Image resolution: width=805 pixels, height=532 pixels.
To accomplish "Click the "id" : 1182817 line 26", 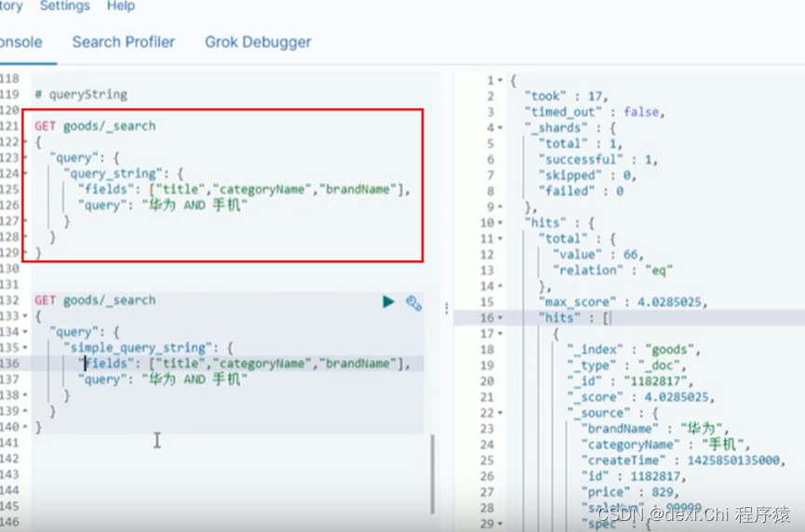I will point(634,476).
